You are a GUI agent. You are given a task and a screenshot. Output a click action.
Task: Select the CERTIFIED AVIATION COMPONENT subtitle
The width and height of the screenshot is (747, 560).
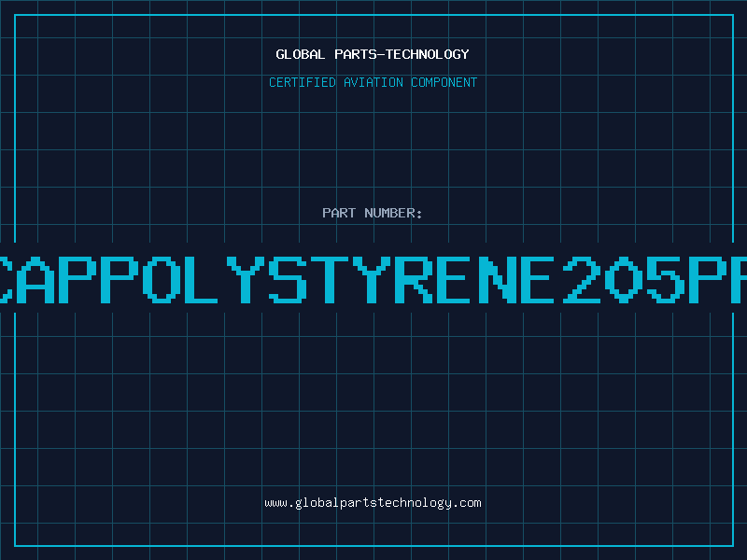(x=373, y=82)
